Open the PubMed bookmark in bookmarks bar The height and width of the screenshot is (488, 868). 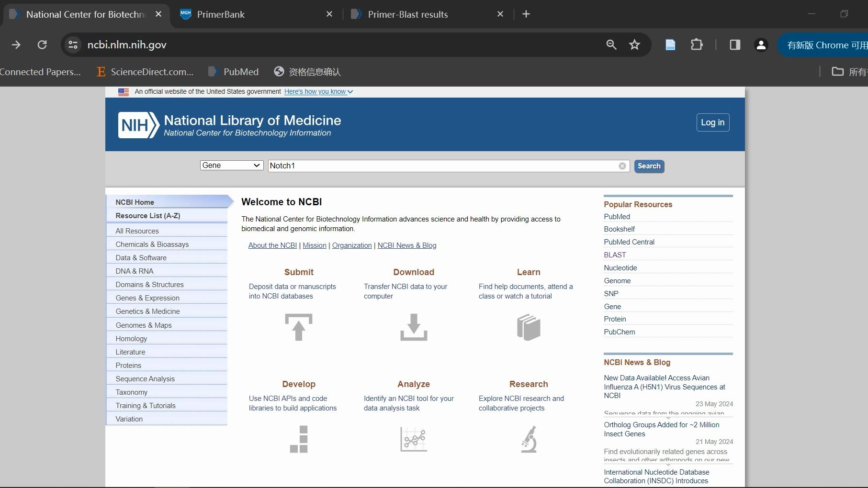click(234, 72)
